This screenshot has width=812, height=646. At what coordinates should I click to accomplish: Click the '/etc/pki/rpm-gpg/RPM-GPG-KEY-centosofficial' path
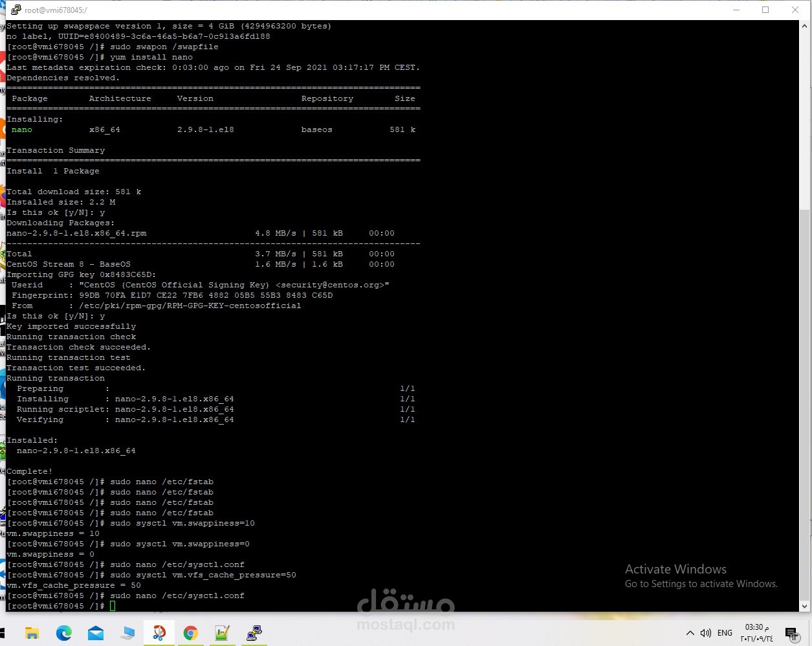coord(190,306)
